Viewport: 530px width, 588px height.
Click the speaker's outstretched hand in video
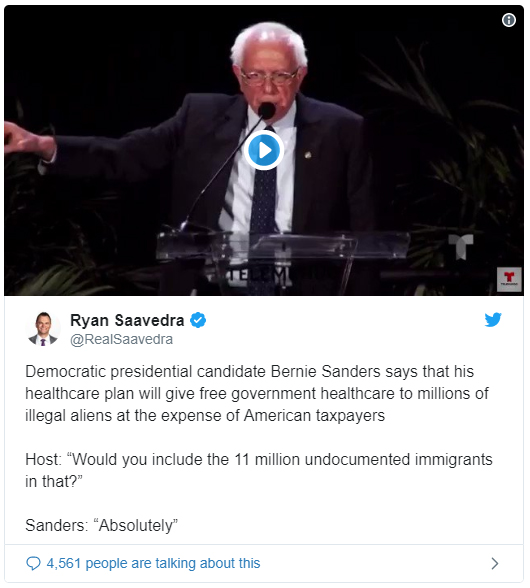[26, 141]
